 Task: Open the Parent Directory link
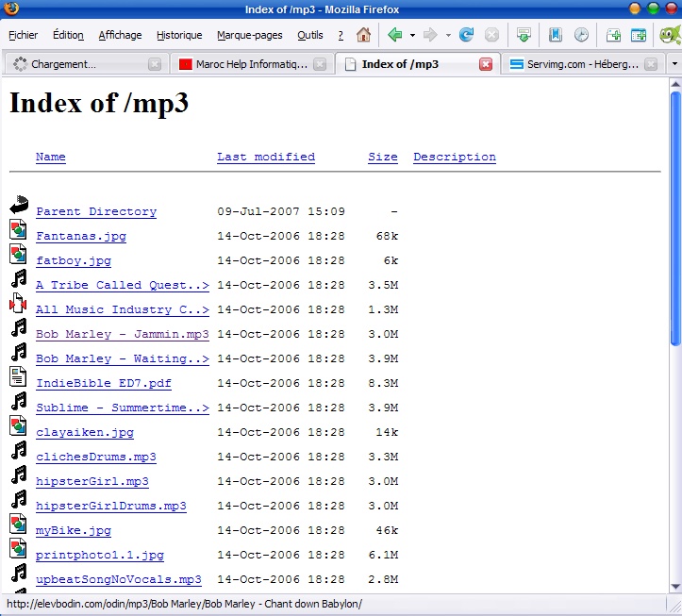(96, 211)
